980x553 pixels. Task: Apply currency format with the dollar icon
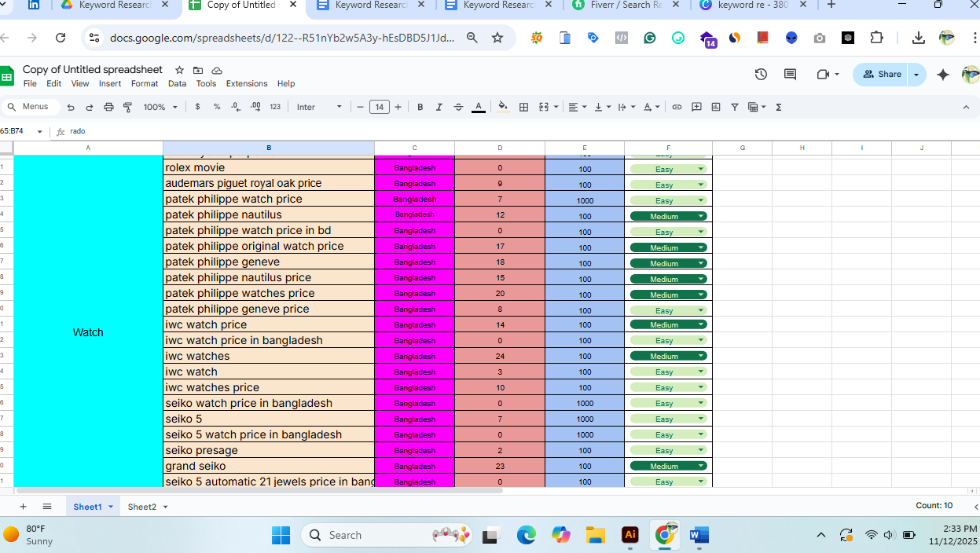pos(197,107)
